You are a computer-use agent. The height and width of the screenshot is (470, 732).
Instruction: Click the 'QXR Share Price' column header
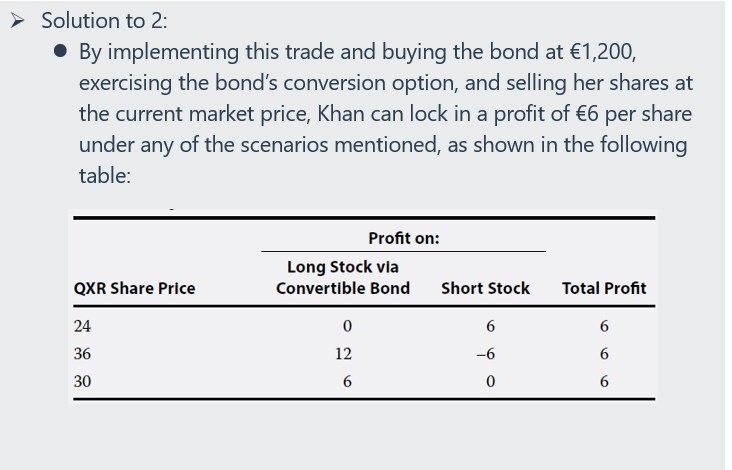pyautogui.click(x=135, y=288)
